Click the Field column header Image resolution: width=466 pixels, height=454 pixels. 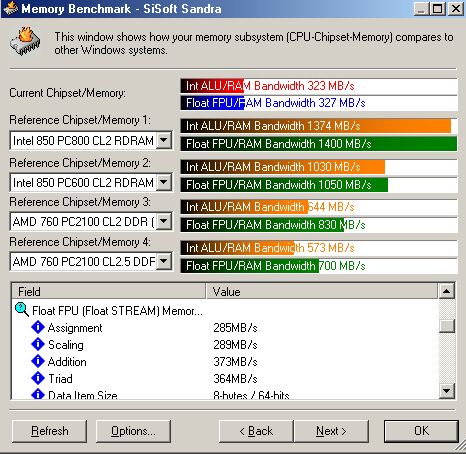(109, 292)
